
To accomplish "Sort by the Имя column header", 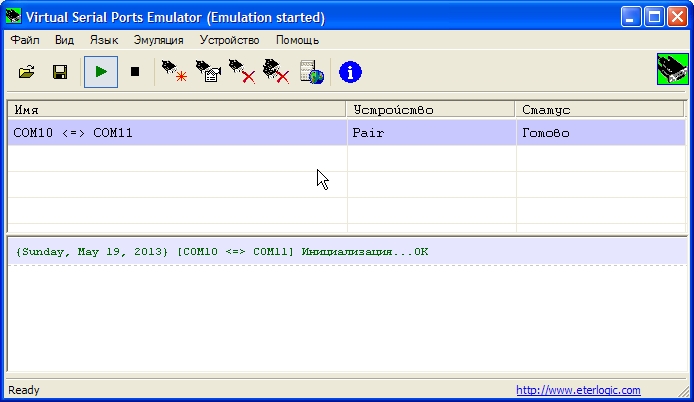I will tap(177, 109).
